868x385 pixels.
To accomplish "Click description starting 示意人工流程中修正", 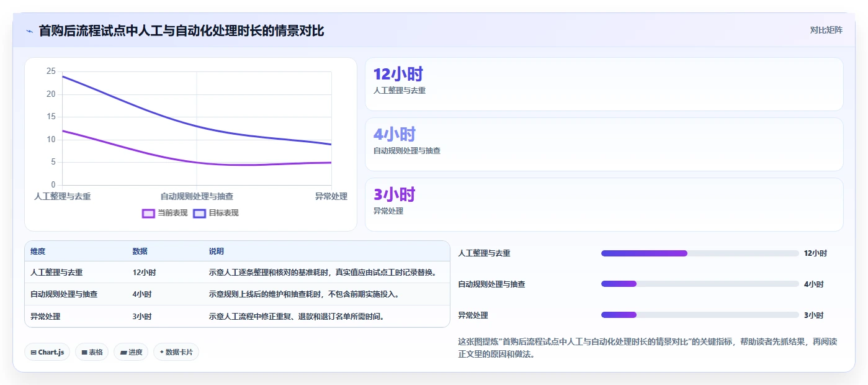I will click(297, 316).
